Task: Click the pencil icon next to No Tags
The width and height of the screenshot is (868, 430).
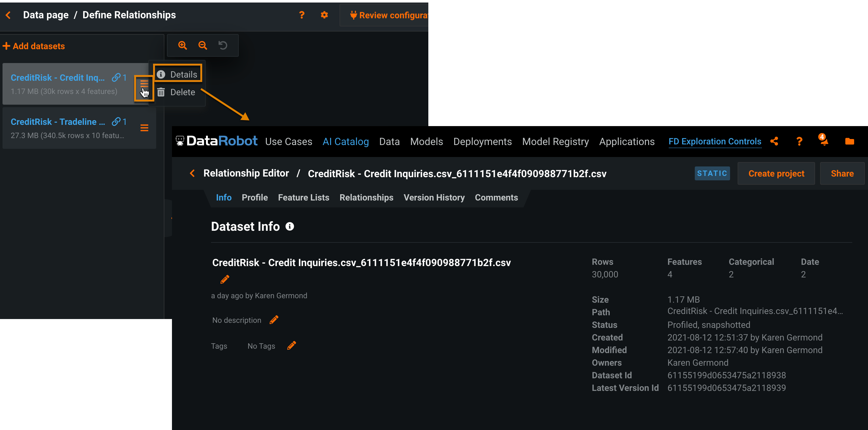Action: (291, 346)
